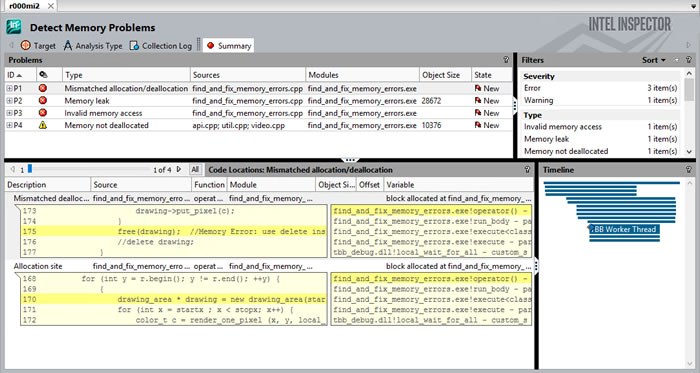This screenshot has width=700, height=373.
Task: Sort problems by State column
Action: pyautogui.click(x=492, y=75)
